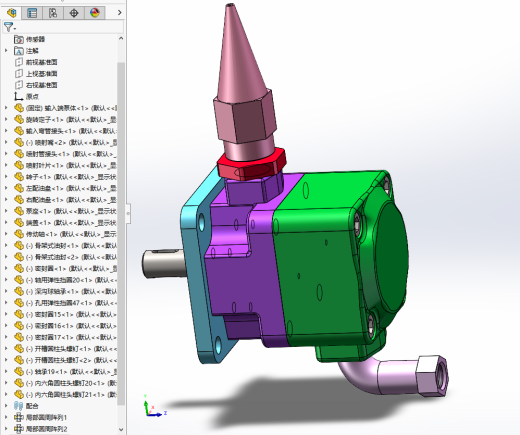Click the 密封圈15<1> part icon
Screen dimensions: 520x435
[x=19, y=314]
